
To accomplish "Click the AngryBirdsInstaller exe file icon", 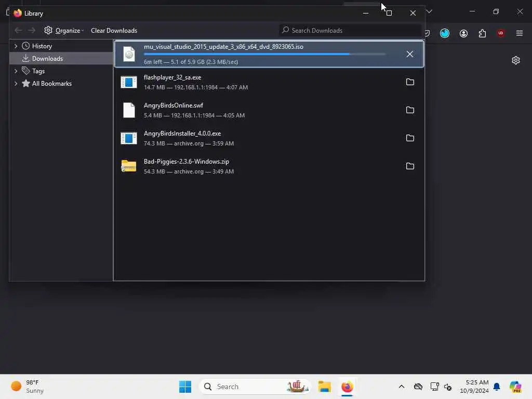I will coord(129,138).
